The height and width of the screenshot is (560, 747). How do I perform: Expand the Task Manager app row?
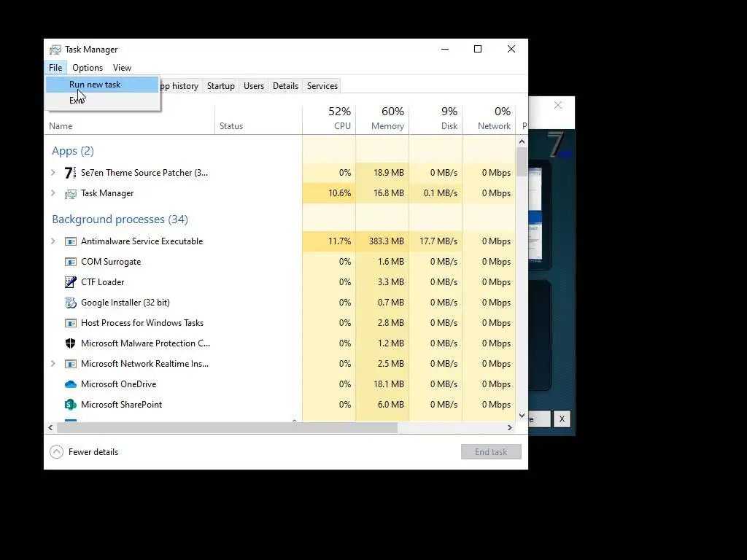coord(53,192)
